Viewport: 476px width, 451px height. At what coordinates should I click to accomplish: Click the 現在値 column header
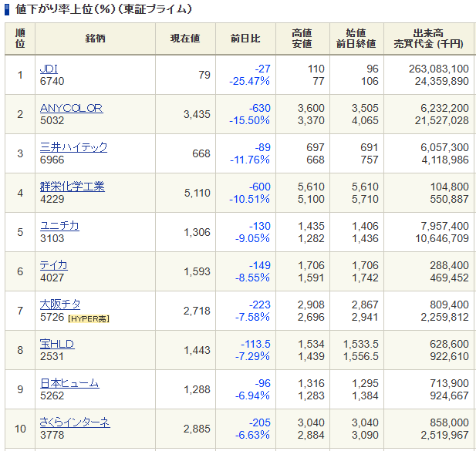pos(185,39)
